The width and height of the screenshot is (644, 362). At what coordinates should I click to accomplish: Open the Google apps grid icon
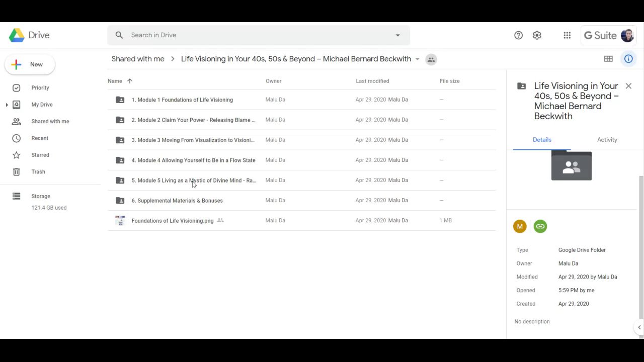[567, 35]
